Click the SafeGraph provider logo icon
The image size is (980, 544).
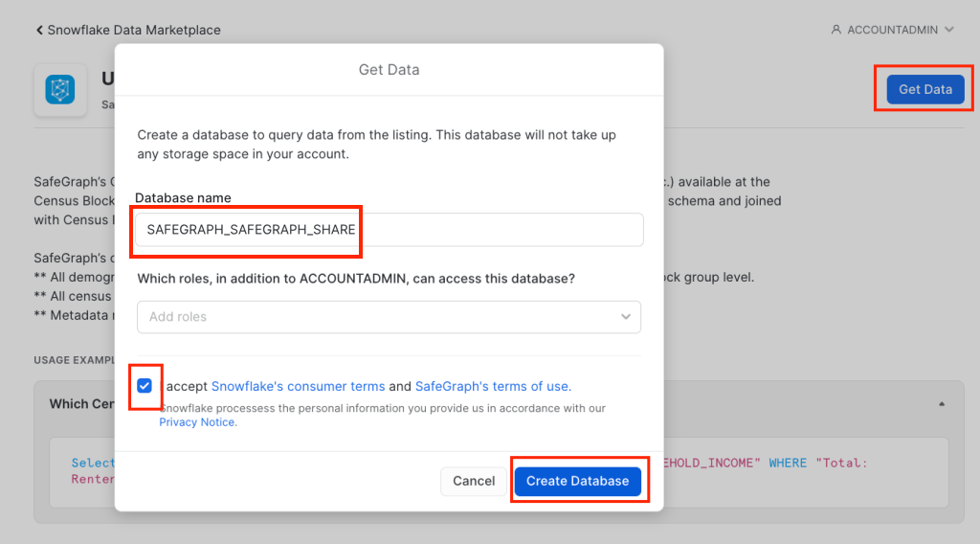pos(60,90)
